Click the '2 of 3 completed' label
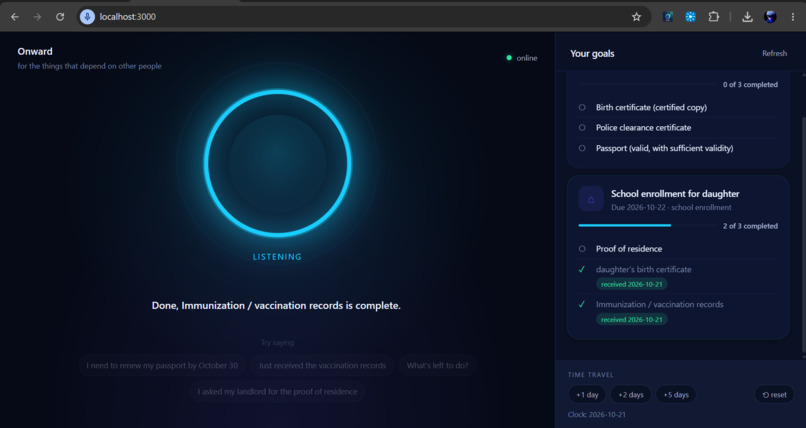The height and width of the screenshot is (428, 806). (x=750, y=226)
